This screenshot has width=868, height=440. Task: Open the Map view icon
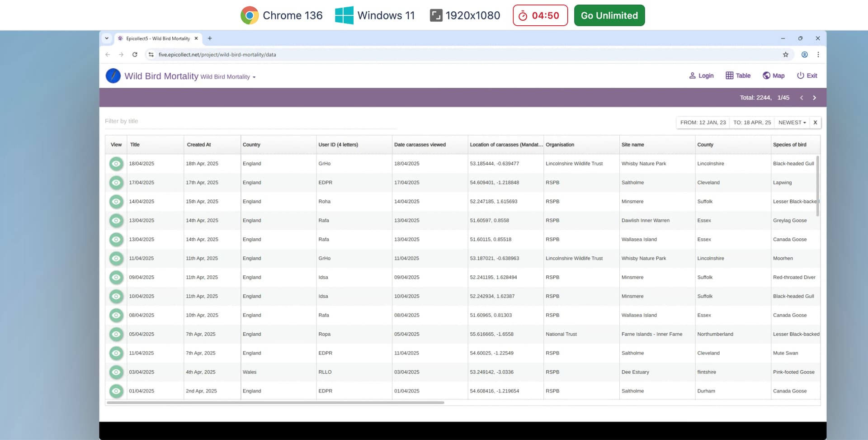(x=766, y=76)
